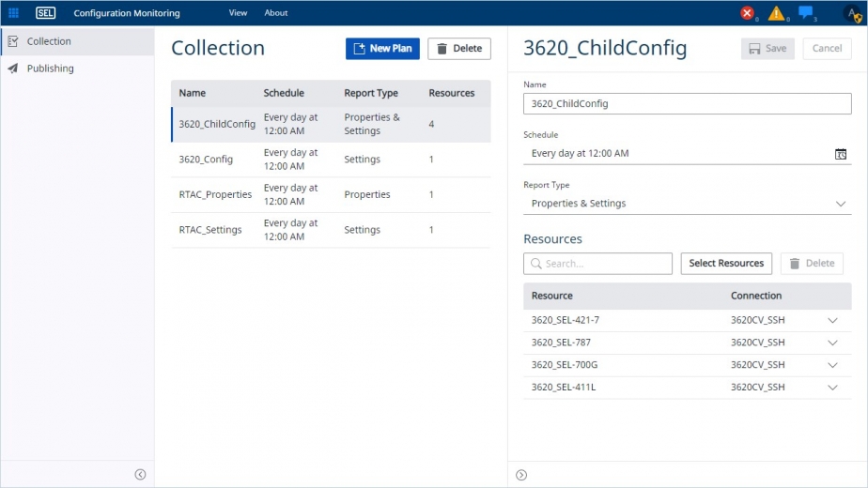Expand the detail panel arrow at bottom
This screenshot has height=488, width=868.
(x=521, y=475)
